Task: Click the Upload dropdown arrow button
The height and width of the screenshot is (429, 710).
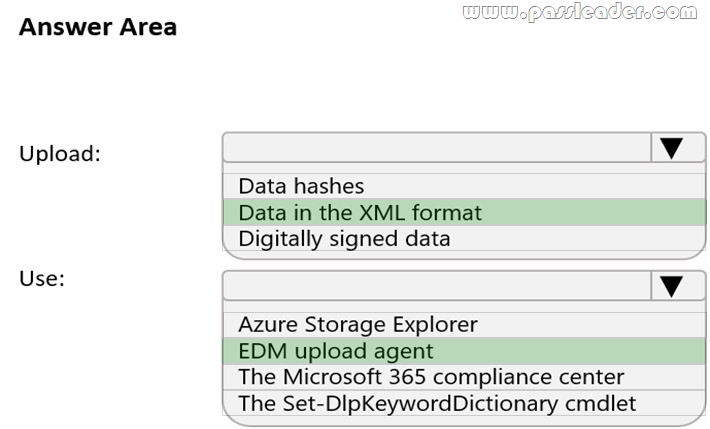Action: click(x=671, y=148)
